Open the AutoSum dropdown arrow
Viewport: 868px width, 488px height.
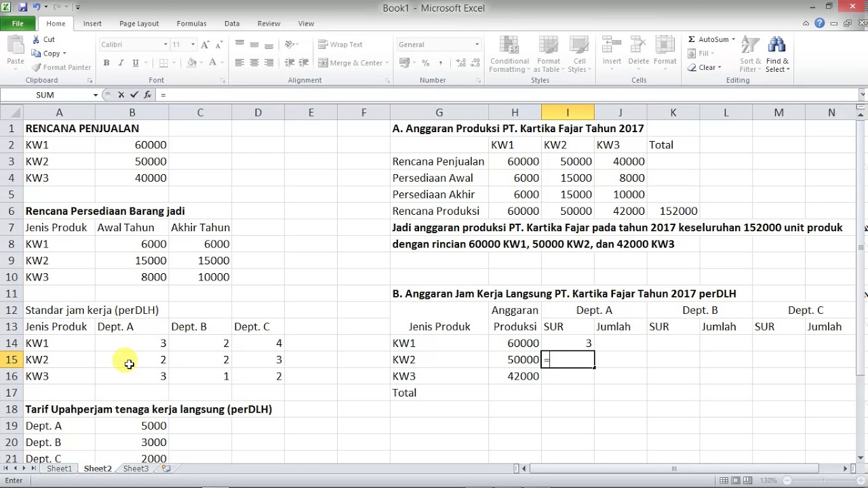[x=733, y=39]
